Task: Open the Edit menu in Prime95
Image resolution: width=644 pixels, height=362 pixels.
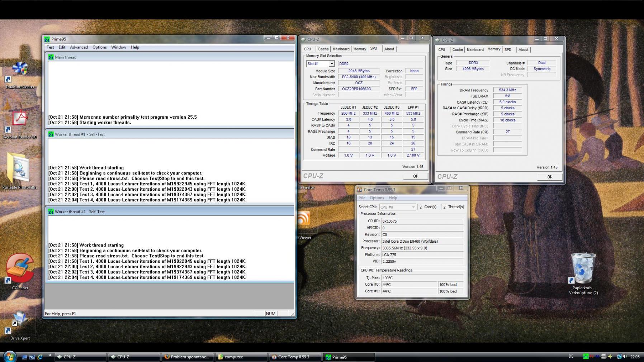Action: click(62, 47)
